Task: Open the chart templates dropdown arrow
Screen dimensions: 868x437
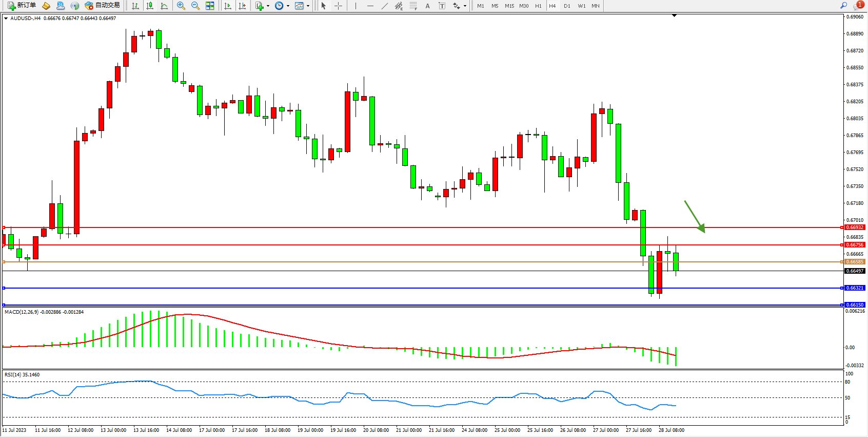Action: point(308,6)
